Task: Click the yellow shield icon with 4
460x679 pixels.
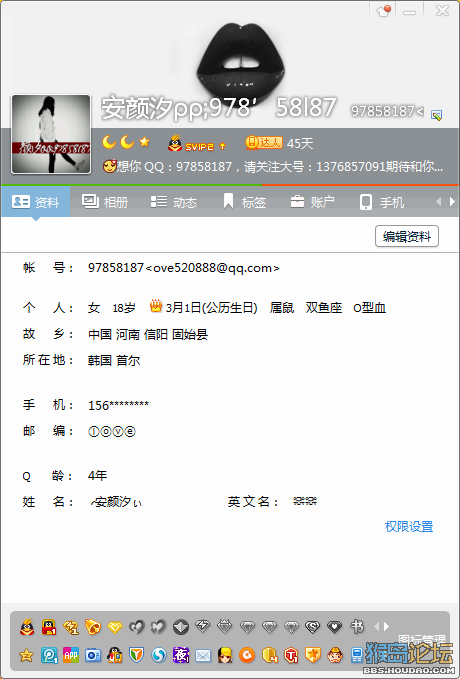Action: point(269,655)
